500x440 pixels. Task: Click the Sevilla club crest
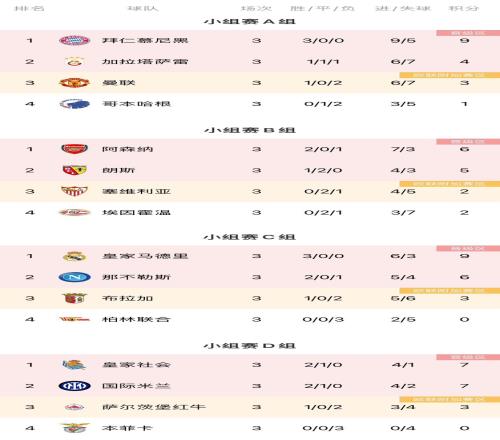pyautogui.click(x=74, y=191)
